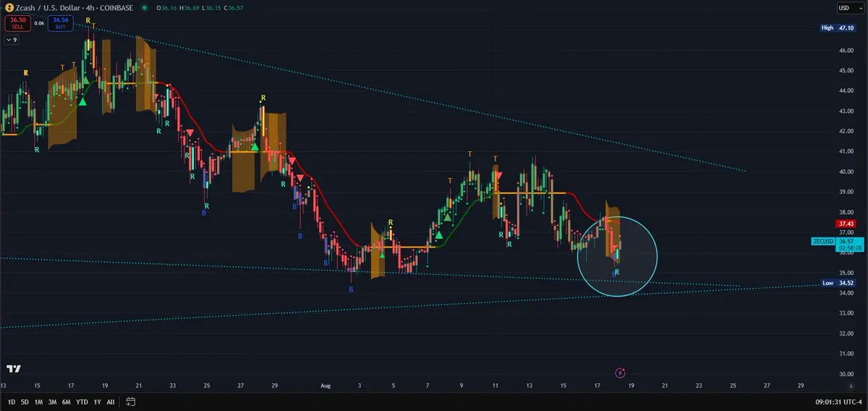The width and height of the screenshot is (868, 411).
Task: Click the 46.00 price axis value
Action: tap(846, 50)
